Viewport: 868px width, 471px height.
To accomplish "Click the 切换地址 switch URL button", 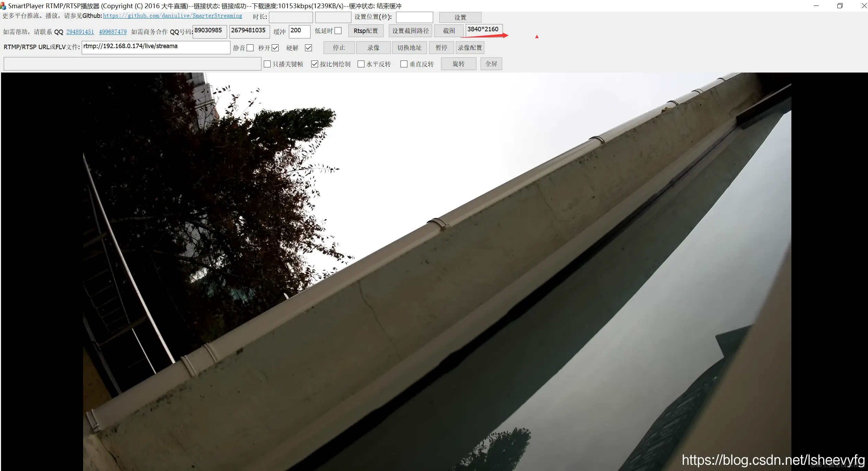I will (409, 48).
